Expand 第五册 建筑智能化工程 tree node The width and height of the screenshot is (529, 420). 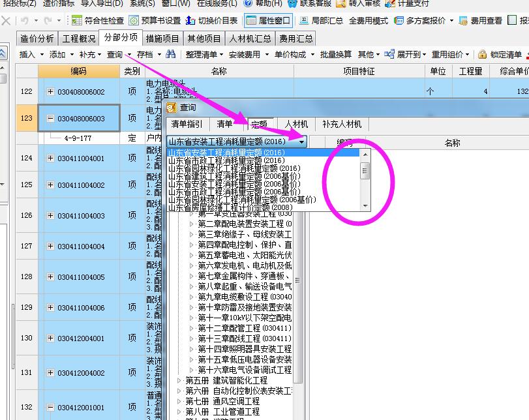tap(179, 380)
